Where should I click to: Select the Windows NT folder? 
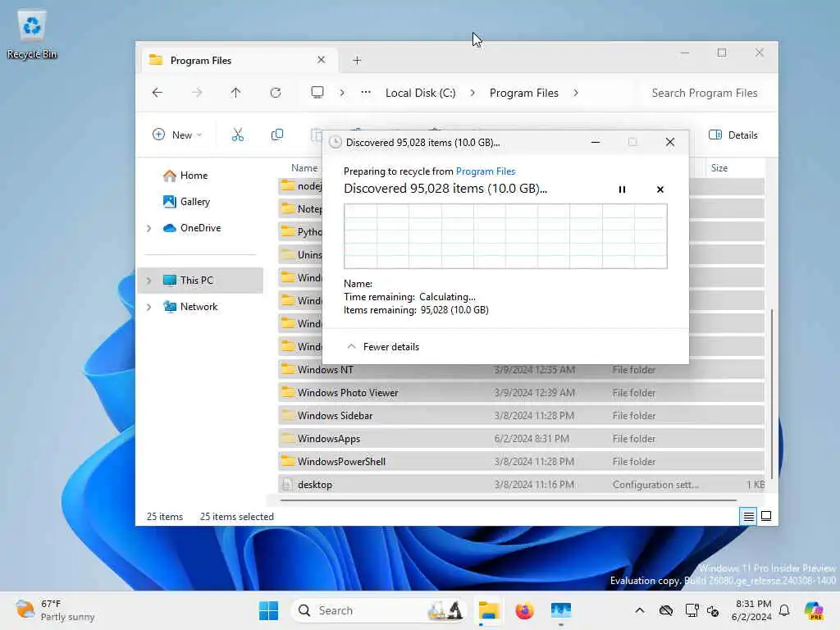(x=521, y=370)
